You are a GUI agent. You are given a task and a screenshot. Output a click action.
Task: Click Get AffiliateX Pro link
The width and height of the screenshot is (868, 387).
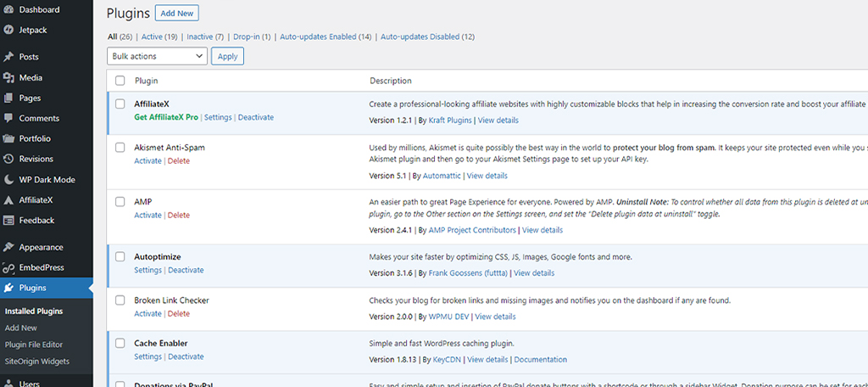166,117
